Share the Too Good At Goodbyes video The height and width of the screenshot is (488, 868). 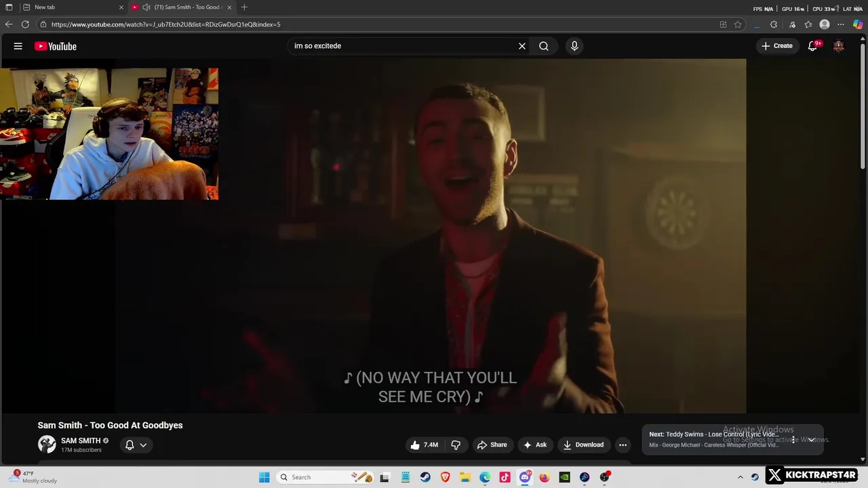pos(492,445)
